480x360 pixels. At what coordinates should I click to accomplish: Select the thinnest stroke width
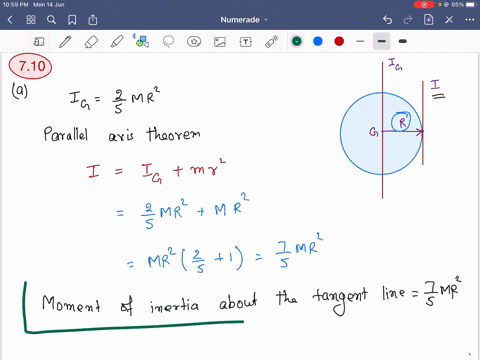click(360, 41)
